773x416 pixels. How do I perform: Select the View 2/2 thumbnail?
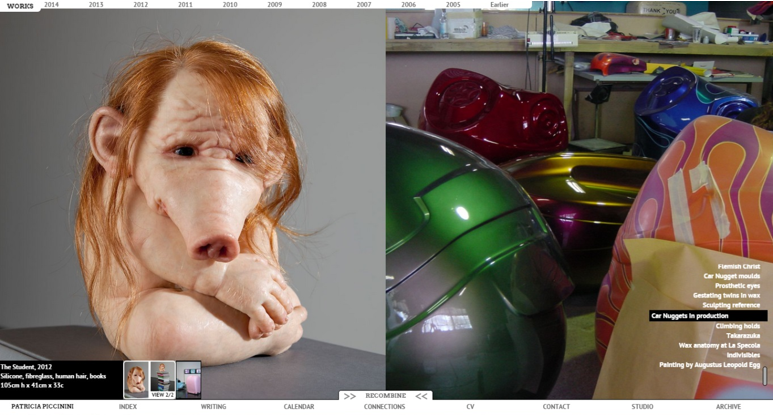163,380
